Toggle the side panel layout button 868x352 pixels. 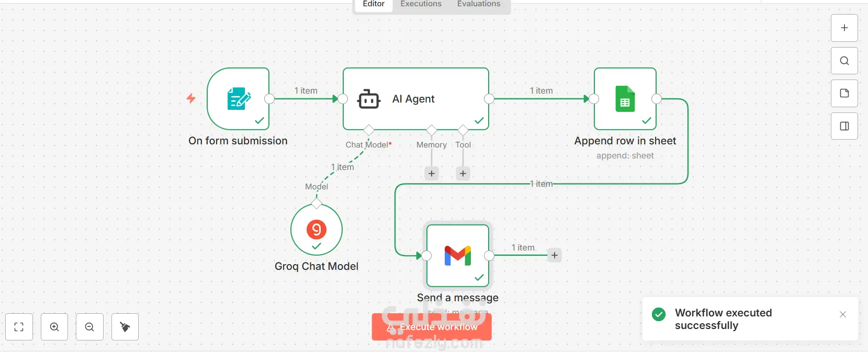(x=844, y=126)
